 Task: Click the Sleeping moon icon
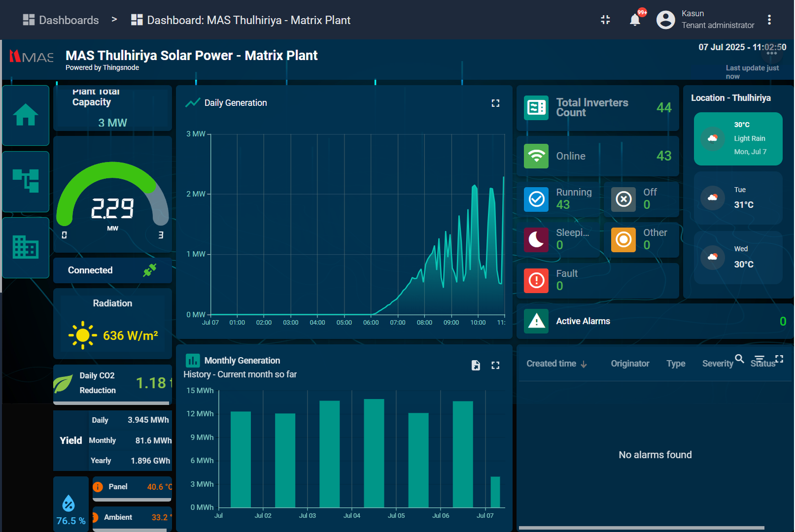(x=536, y=240)
